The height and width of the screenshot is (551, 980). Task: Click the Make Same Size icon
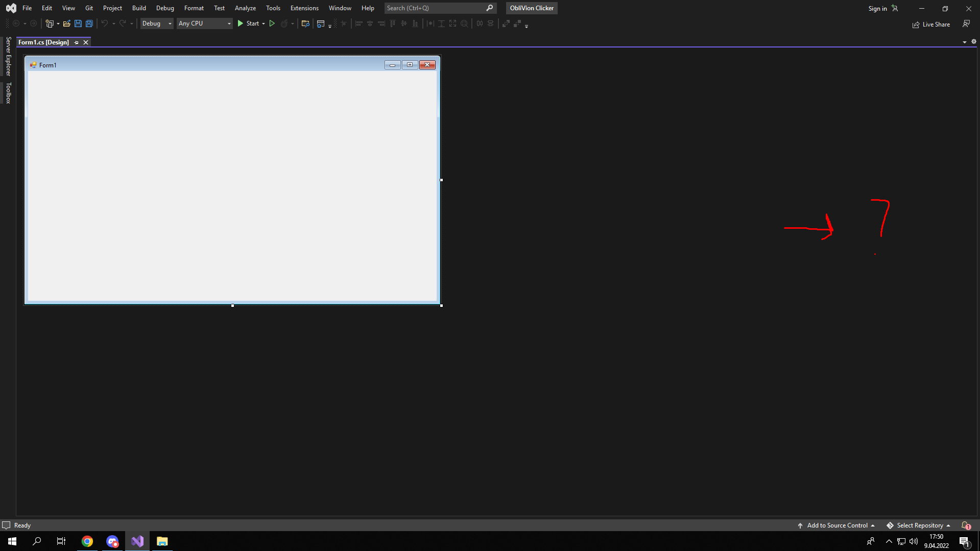pos(452,23)
